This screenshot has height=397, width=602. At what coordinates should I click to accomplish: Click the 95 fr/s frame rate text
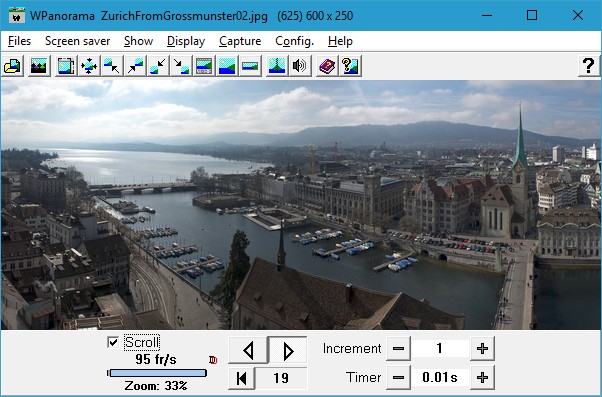pos(156,359)
